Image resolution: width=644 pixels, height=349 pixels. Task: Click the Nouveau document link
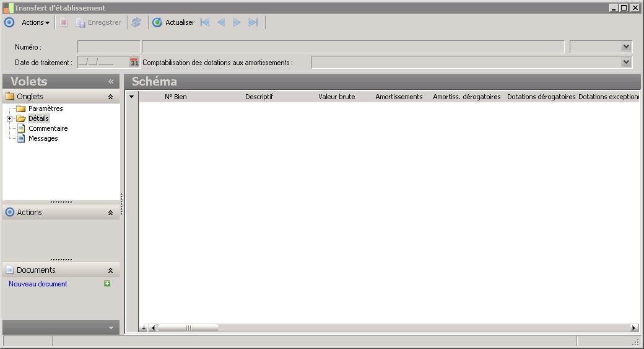coord(38,284)
